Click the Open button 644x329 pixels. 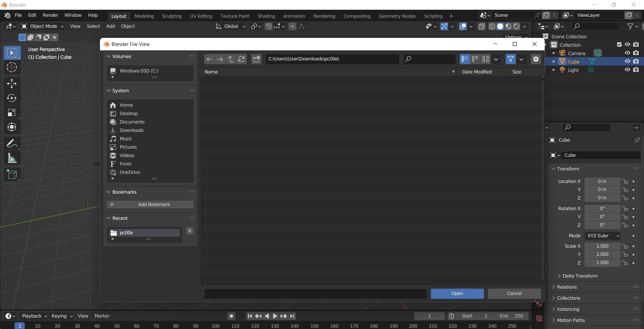pos(457,293)
